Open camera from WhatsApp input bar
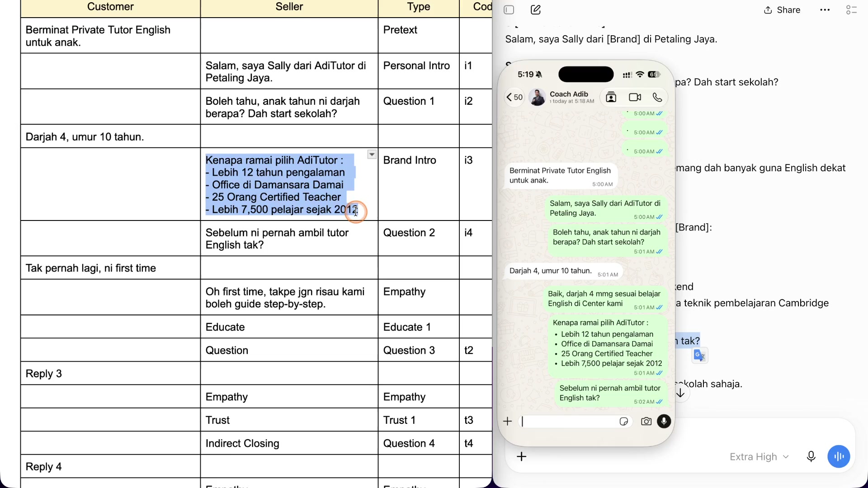Image resolution: width=868 pixels, height=488 pixels. (x=646, y=422)
